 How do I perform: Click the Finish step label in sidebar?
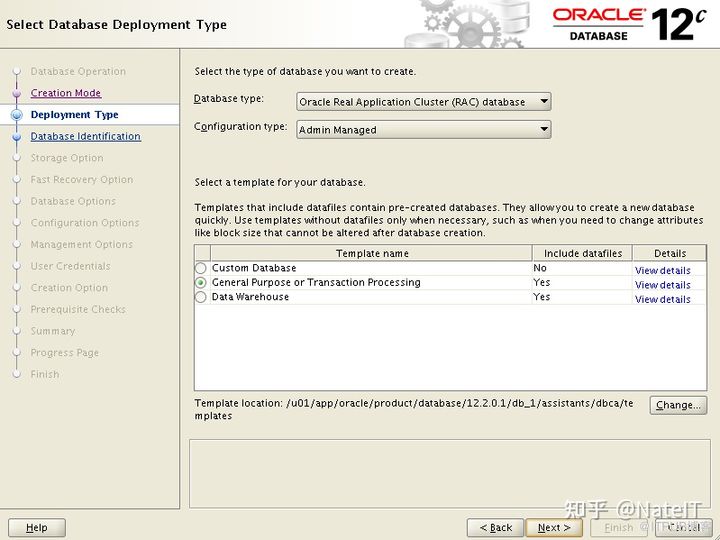(45, 374)
